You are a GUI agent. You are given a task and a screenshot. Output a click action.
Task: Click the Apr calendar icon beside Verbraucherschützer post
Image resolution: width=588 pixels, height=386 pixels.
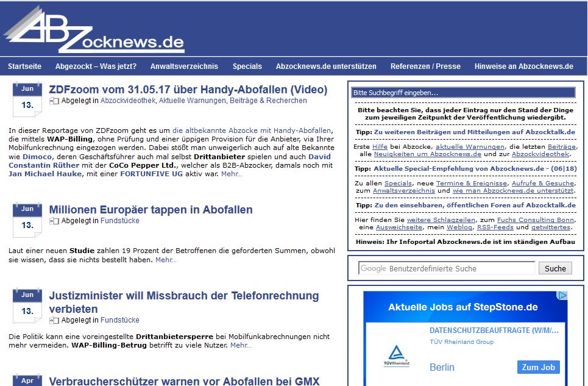(27, 381)
